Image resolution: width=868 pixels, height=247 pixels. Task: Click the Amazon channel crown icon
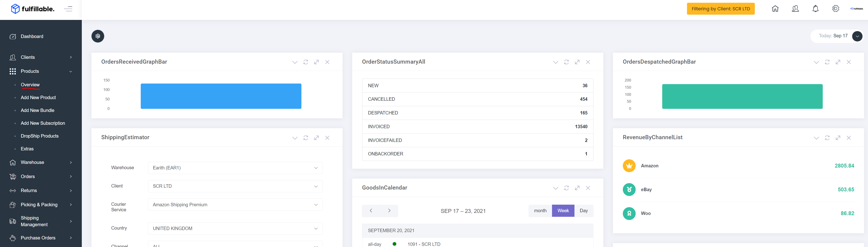point(629,166)
